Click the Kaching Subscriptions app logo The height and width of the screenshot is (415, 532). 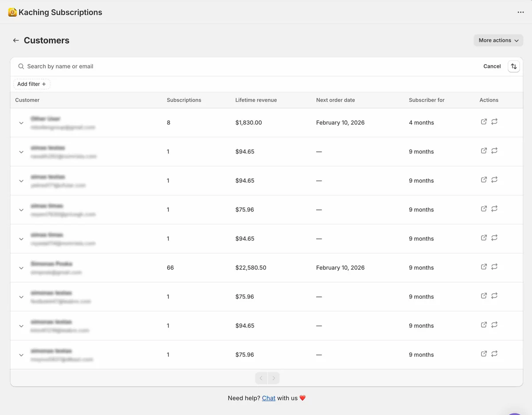(12, 12)
